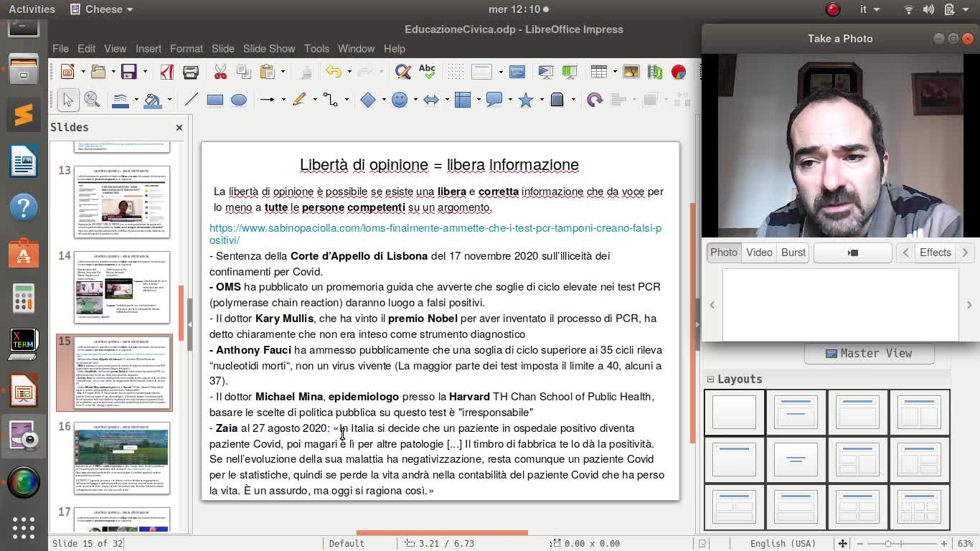Open the Effects selector in Cheese
Screen dimensions: 980x551
tap(935, 253)
